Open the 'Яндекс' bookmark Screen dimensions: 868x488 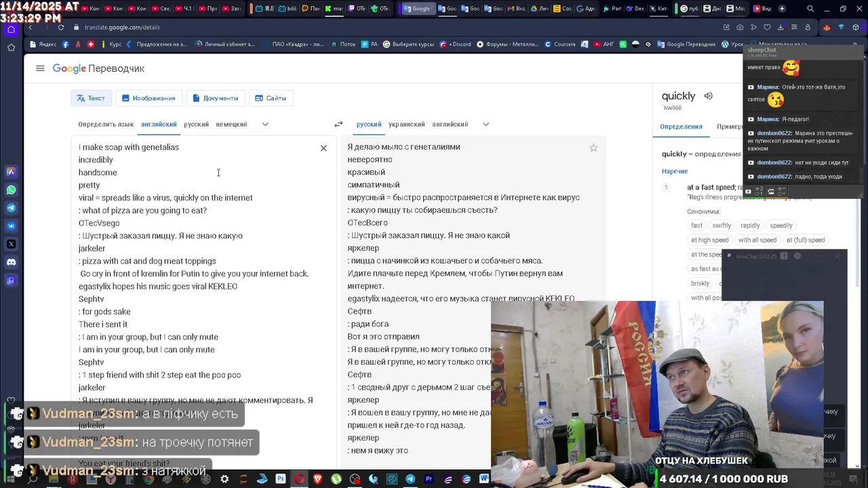pyautogui.click(x=43, y=44)
